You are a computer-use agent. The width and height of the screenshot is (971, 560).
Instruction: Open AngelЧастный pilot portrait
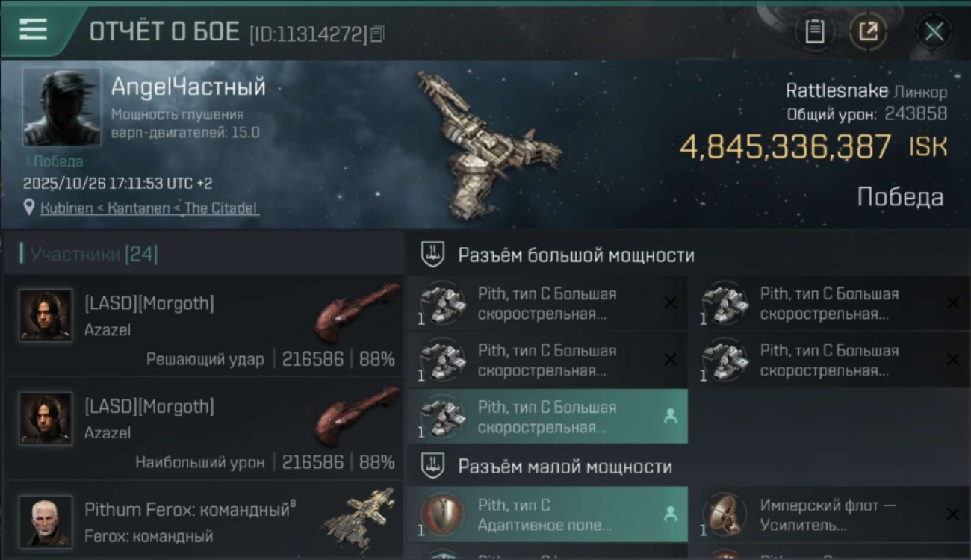[61, 107]
